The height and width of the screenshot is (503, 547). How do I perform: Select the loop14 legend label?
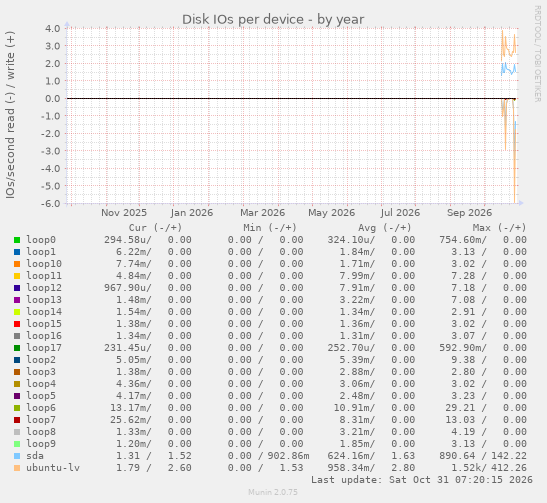pyautogui.click(x=44, y=312)
